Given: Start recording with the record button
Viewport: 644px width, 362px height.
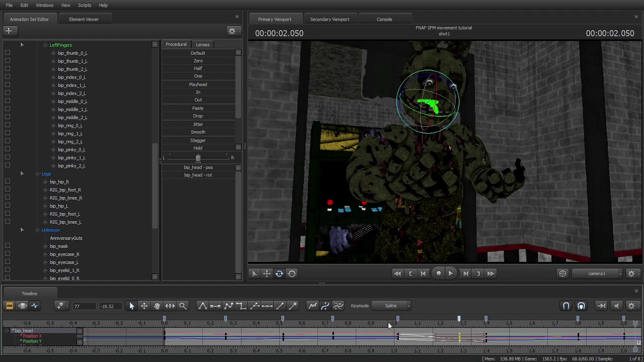Looking at the screenshot, I should coord(438,274).
